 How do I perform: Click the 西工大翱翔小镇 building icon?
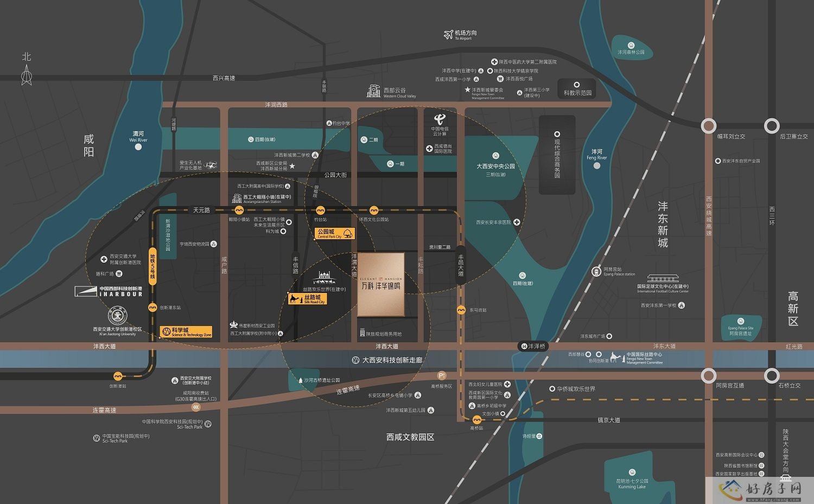pyautogui.click(x=237, y=199)
